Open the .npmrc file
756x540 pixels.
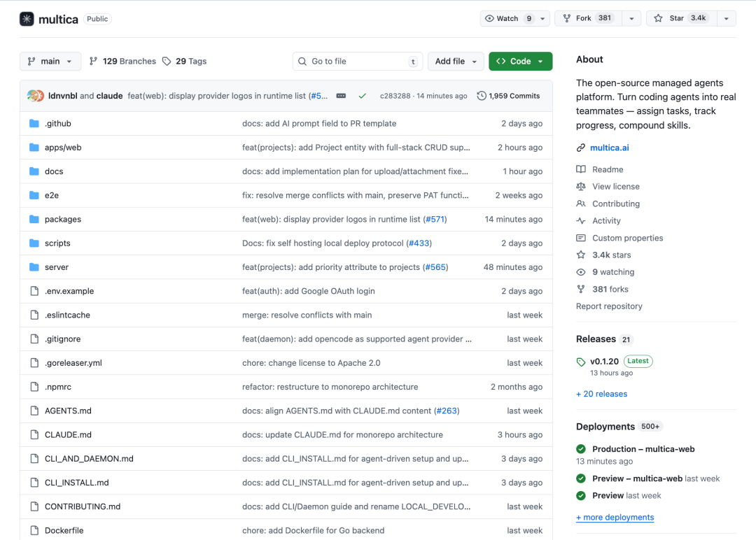click(58, 387)
